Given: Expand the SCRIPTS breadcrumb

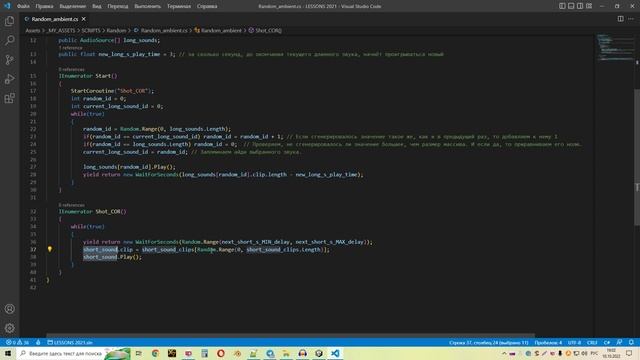Looking at the screenshot, I should 91,30.
